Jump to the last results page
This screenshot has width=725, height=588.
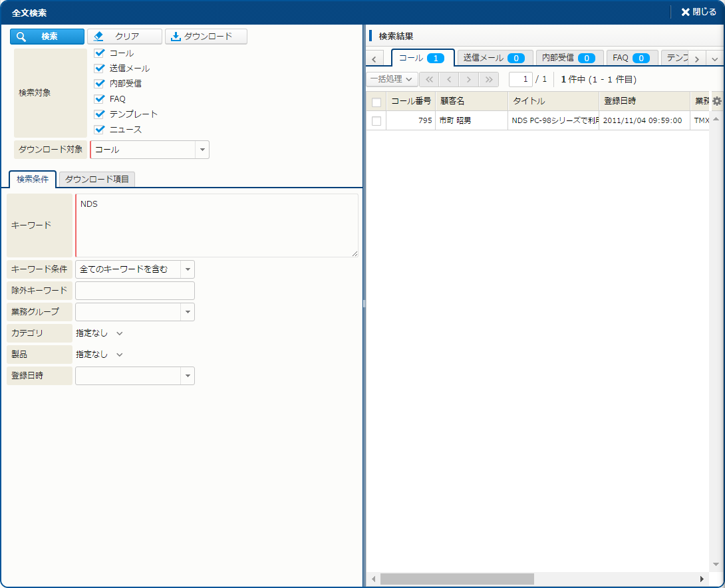pos(489,79)
